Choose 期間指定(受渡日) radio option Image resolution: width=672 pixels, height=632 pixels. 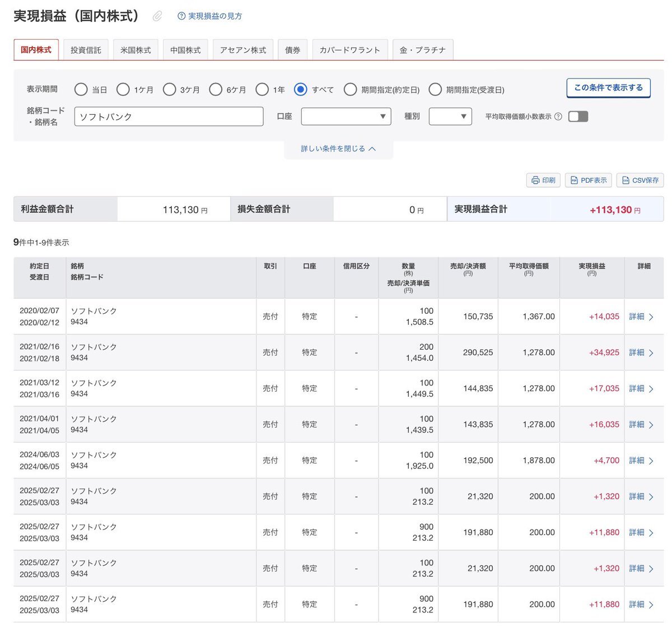pos(435,90)
